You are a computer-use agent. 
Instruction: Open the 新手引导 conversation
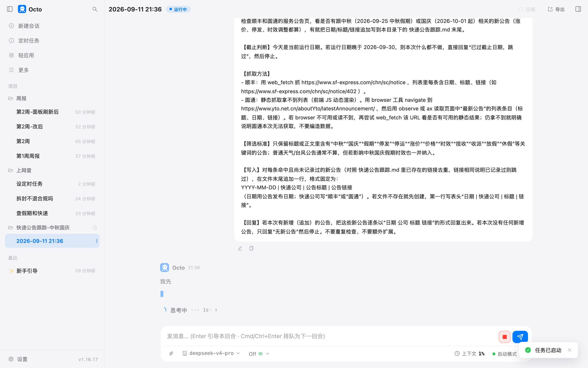(x=52, y=271)
